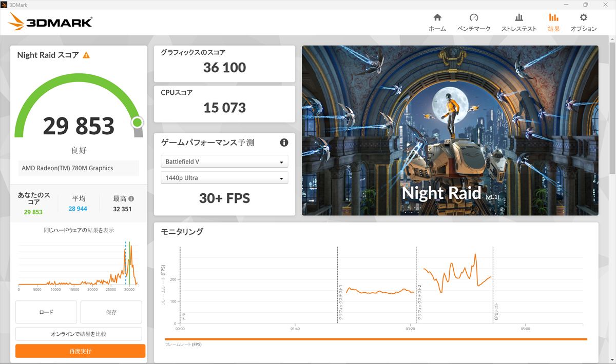Click the average score 28 944
616x364 pixels.
point(78,209)
